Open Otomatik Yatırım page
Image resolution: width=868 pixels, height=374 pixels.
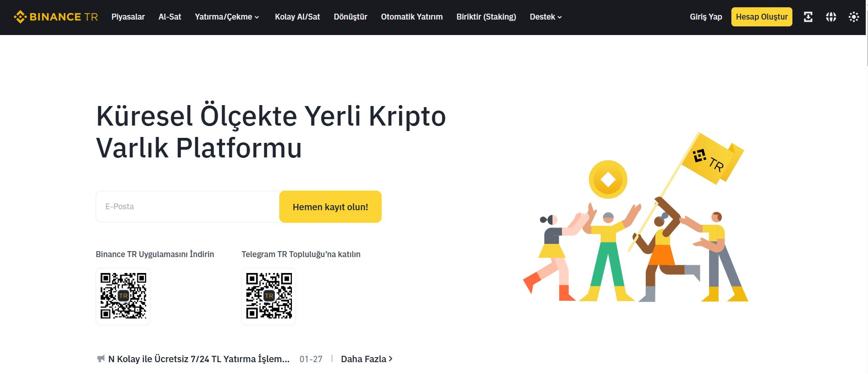click(412, 17)
